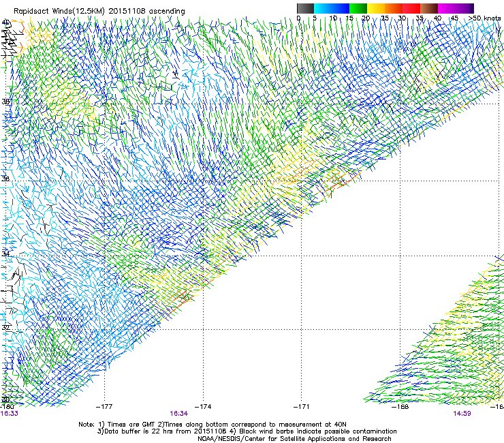Screen dimensions: 504x443
Task: Click the cyan 5-10 knots color segment
Action: pyautogui.click(x=323, y=8)
